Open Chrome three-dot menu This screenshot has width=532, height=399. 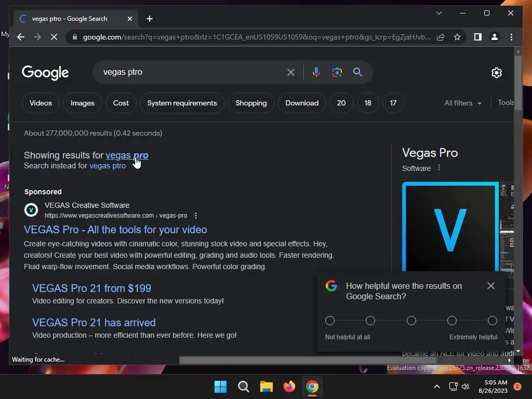click(x=511, y=37)
